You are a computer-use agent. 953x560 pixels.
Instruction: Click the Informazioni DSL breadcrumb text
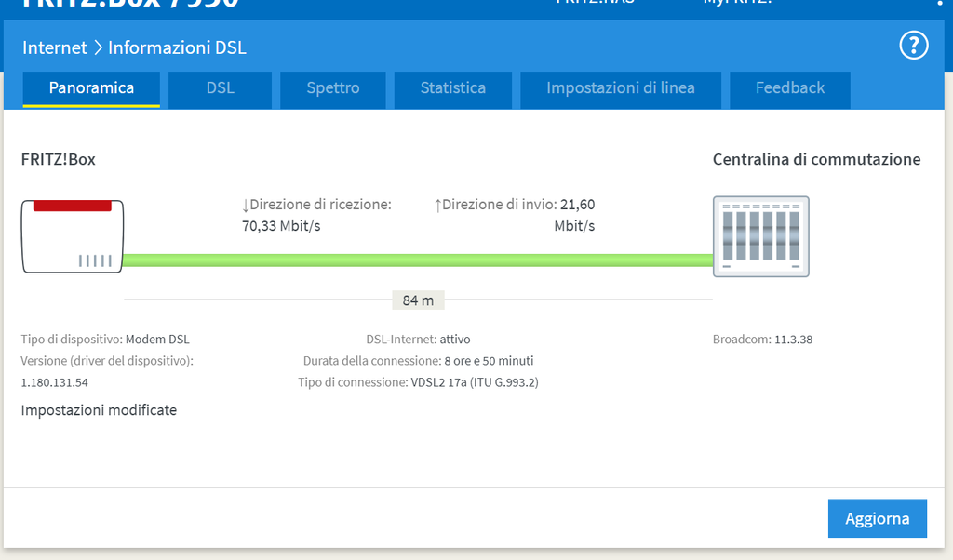coord(177,48)
